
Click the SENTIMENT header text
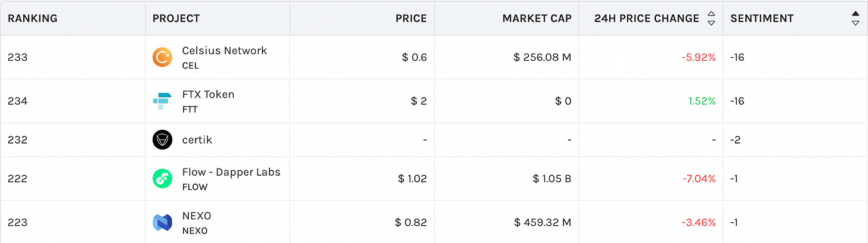click(762, 18)
